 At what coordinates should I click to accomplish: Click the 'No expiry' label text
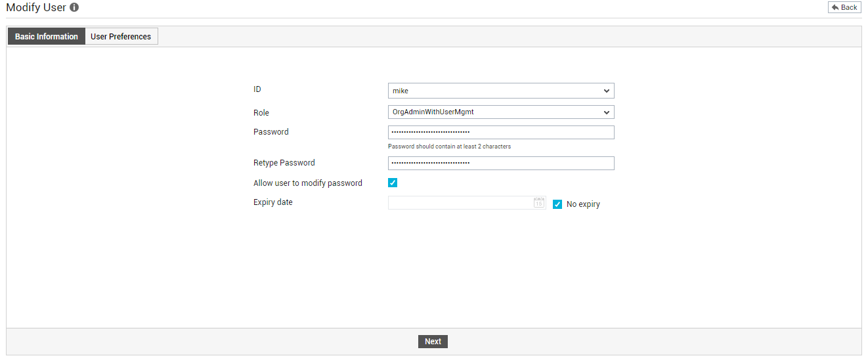(x=583, y=204)
